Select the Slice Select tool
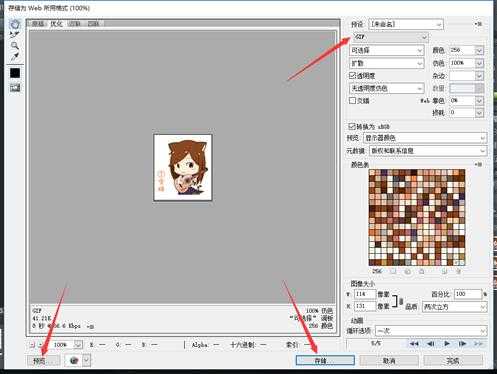 [14, 35]
